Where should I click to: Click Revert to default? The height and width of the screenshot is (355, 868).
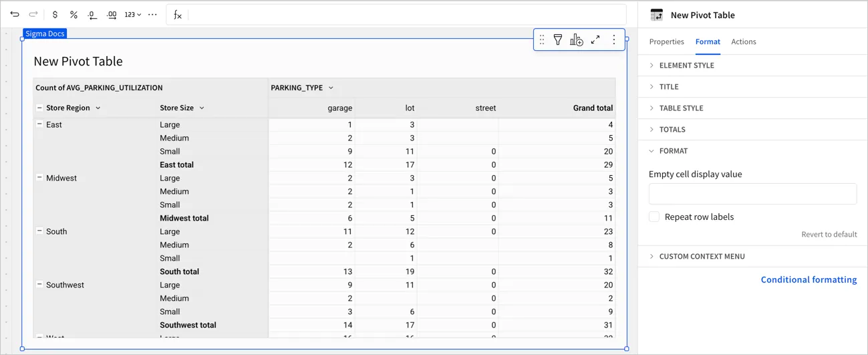click(829, 235)
